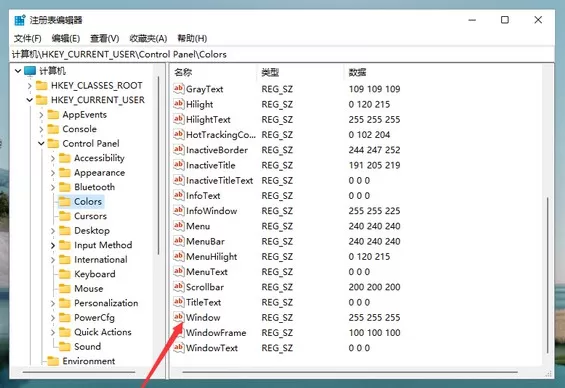Expand the HKEY_CLASSES_ROOT hive
This screenshot has height=388, width=565.
click(30, 86)
